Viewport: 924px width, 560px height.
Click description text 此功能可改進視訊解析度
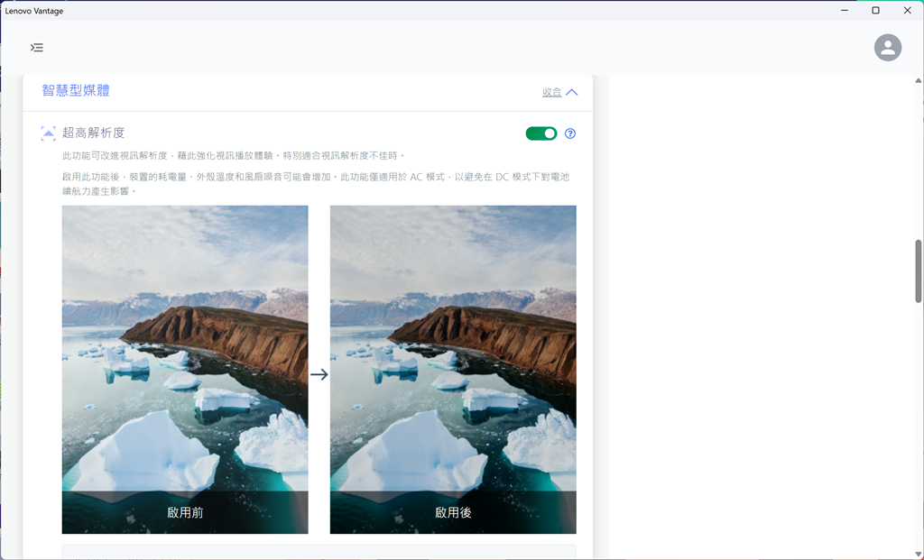tap(234, 156)
